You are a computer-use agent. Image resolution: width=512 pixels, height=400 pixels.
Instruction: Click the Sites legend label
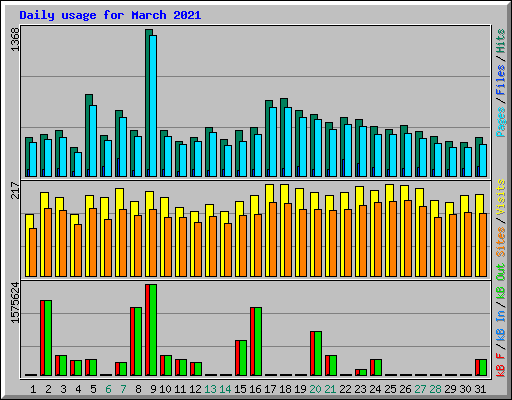coord(501,242)
